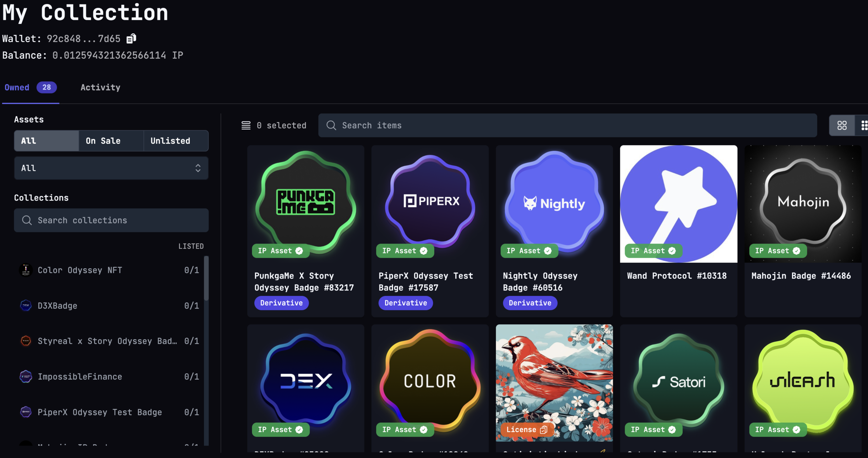868x458 pixels.
Task: Click the balance value in IP
Action: tap(117, 55)
